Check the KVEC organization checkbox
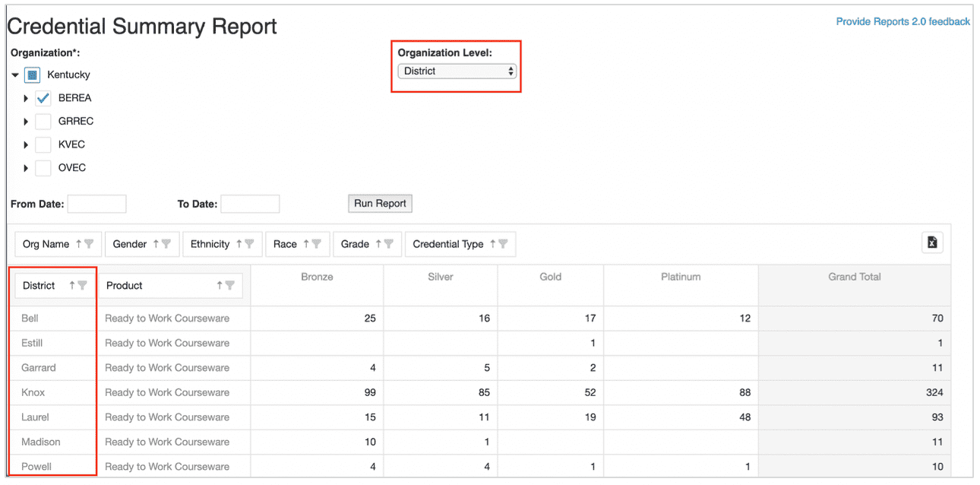The height and width of the screenshot is (485, 980). coord(43,144)
